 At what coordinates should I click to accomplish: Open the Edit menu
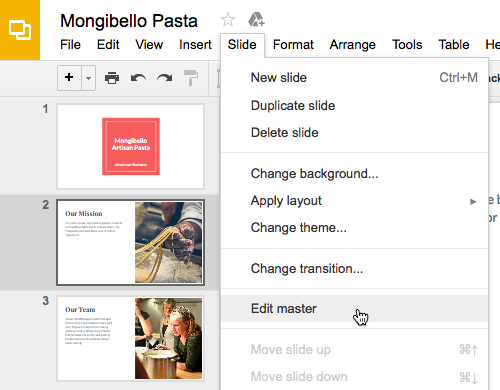pyautogui.click(x=108, y=45)
